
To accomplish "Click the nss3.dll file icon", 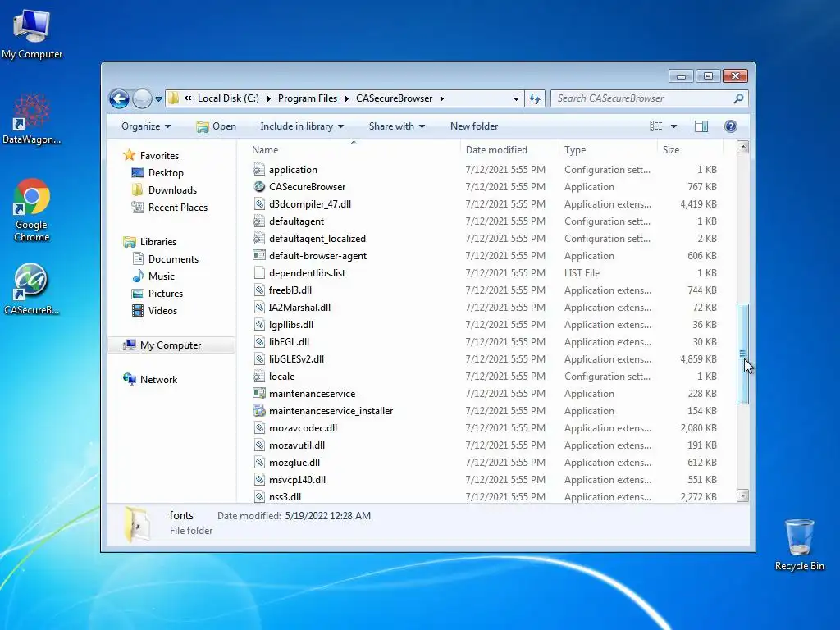I will [x=259, y=497].
